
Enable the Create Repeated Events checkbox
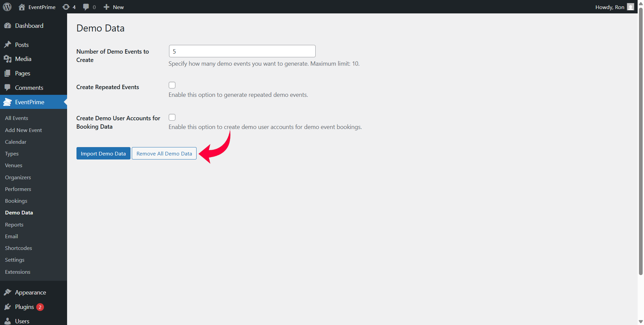172,85
